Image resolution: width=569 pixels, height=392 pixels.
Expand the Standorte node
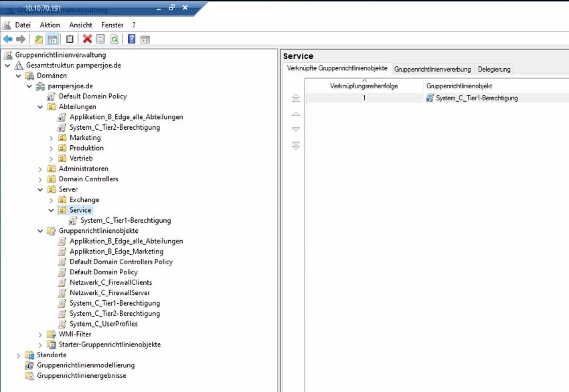coord(19,355)
